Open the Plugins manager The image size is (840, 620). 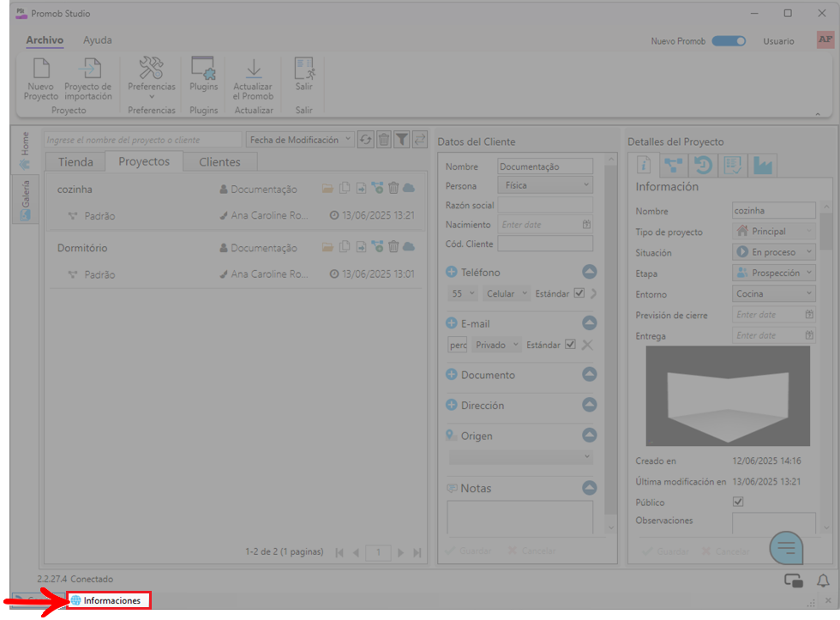[x=204, y=74]
